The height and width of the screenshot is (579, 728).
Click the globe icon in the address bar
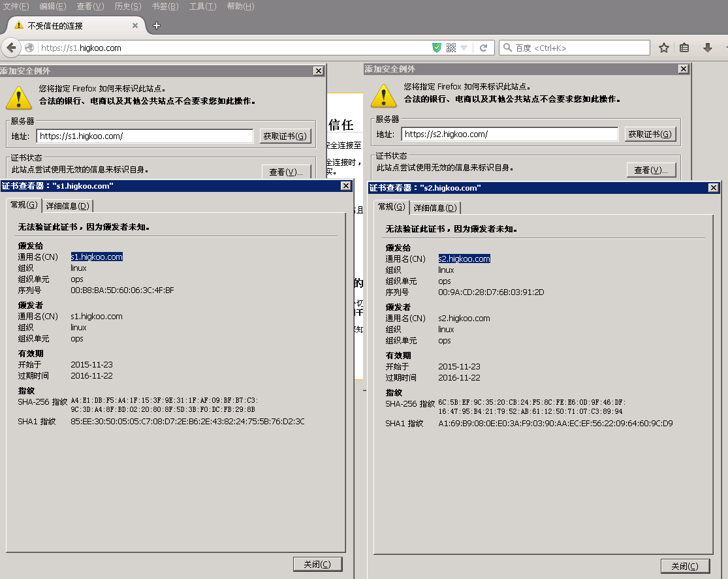29,47
